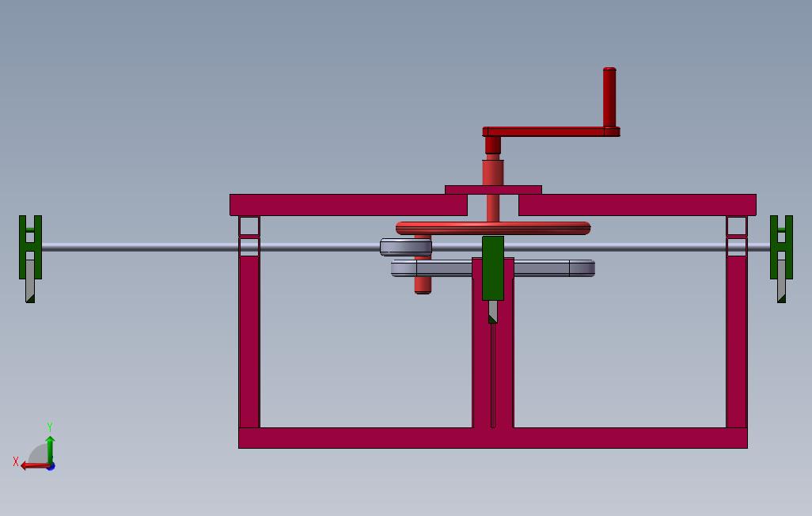Pick the red oval disc under the top beam
The height and width of the screenshot is (516, 812).
click(493, 228)
